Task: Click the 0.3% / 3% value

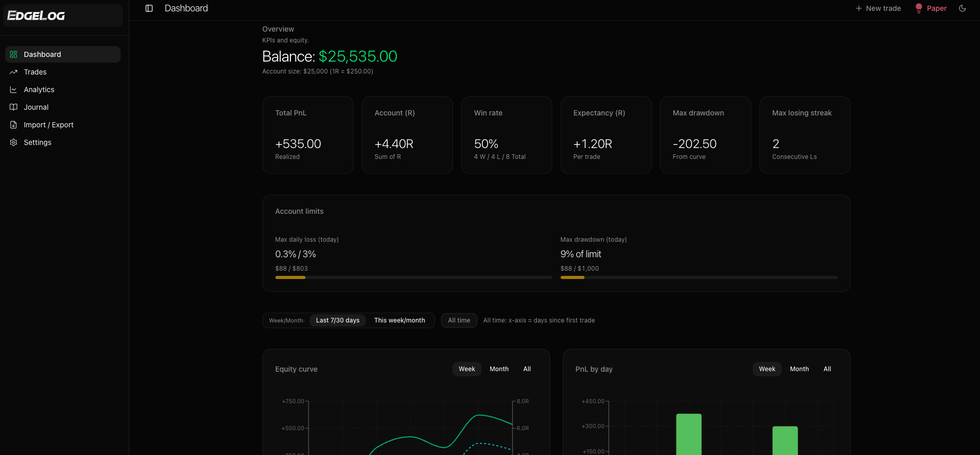Action: point(296,254)
